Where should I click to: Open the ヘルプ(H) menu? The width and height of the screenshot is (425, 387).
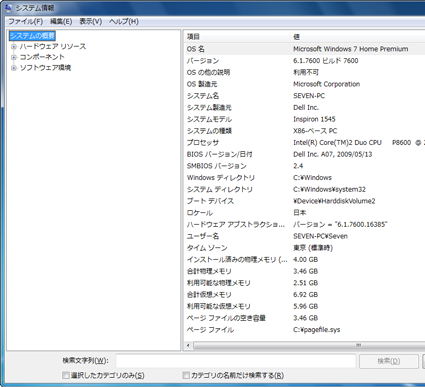pos(124,22)
